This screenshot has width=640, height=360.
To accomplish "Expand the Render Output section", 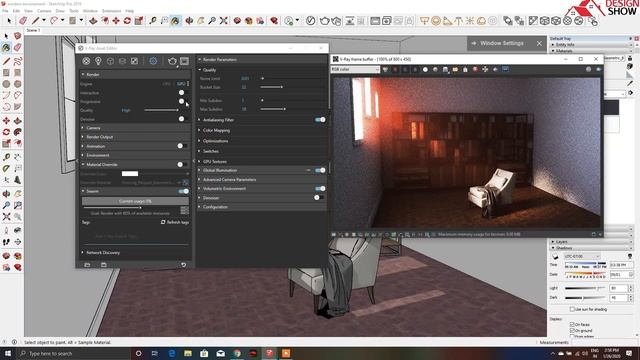I will click(x=136, y=137).
